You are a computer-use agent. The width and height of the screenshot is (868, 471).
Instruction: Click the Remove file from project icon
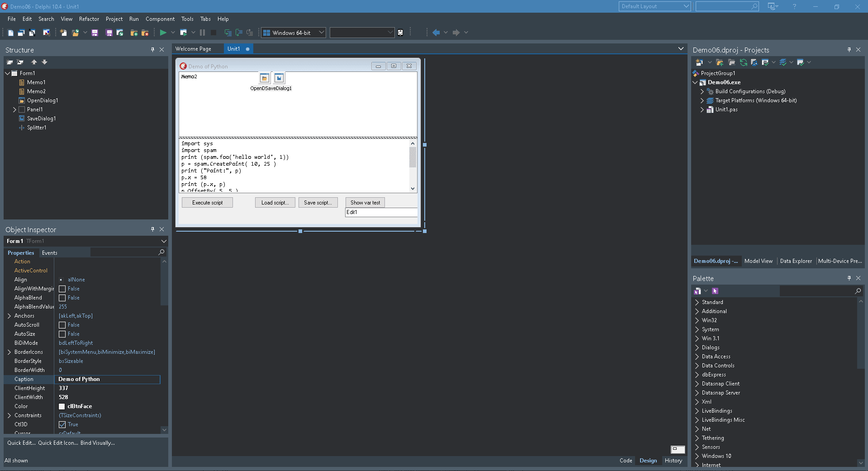click(145, 33)
